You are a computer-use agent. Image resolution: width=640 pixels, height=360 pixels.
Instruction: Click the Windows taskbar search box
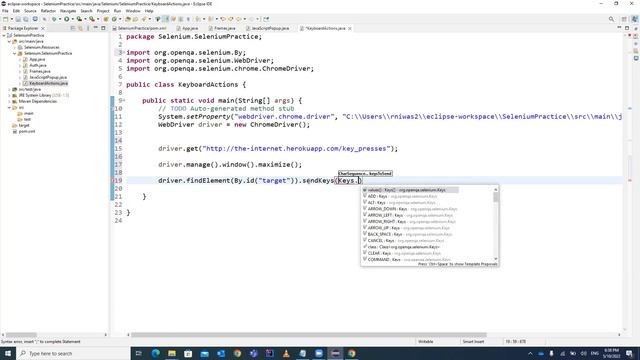pos(73,353)
